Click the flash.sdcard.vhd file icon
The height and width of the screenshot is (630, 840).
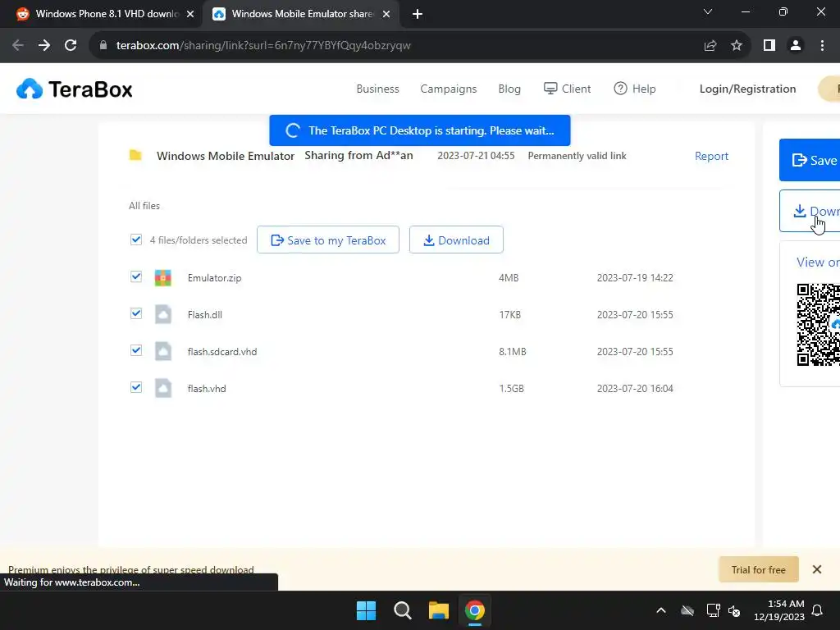click(x=163, y=351)
